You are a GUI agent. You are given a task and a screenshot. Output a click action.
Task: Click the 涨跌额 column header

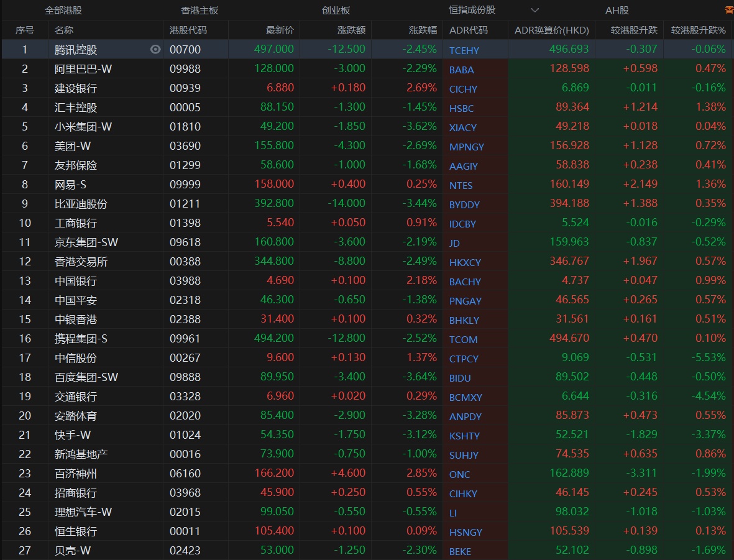click(x=352, y=30)
